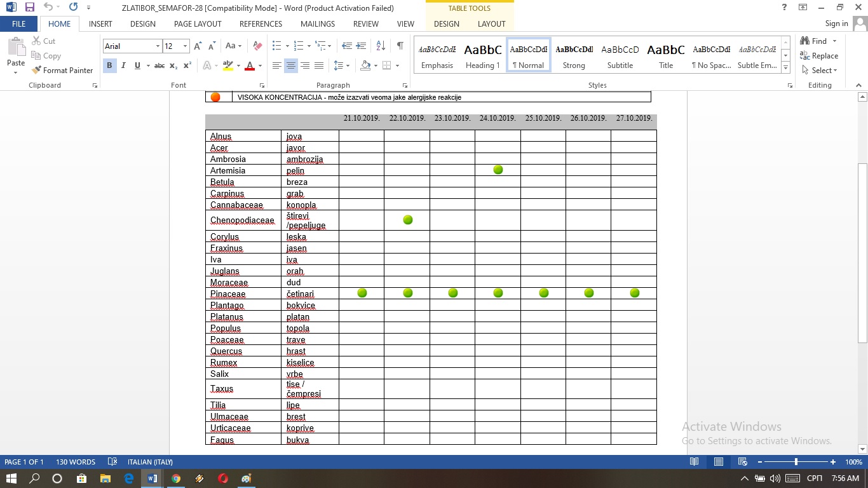This screenshot has width=868, height=488.
Task: Click the Clear All Formatting icon
Action: [x=257, y=46]
